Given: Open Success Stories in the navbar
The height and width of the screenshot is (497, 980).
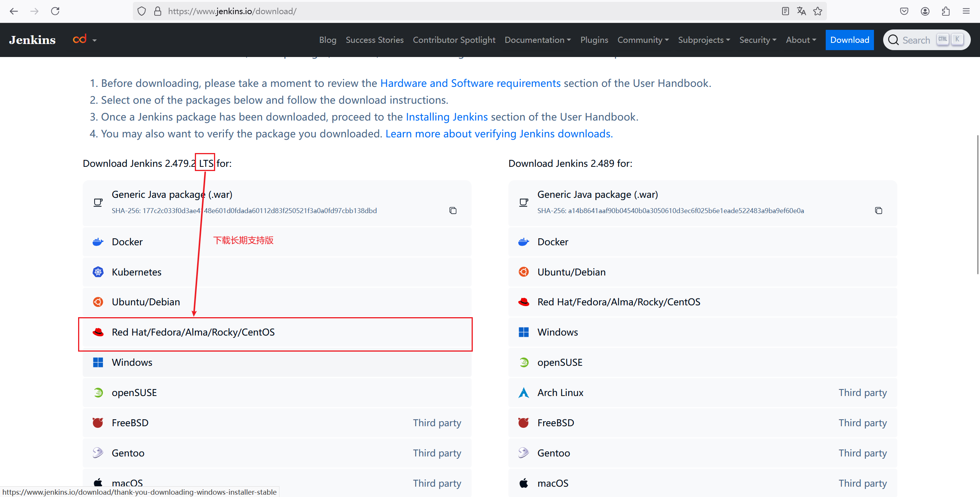Looking at the screenshot, I should pyautogui.click(x=374, y=40).
